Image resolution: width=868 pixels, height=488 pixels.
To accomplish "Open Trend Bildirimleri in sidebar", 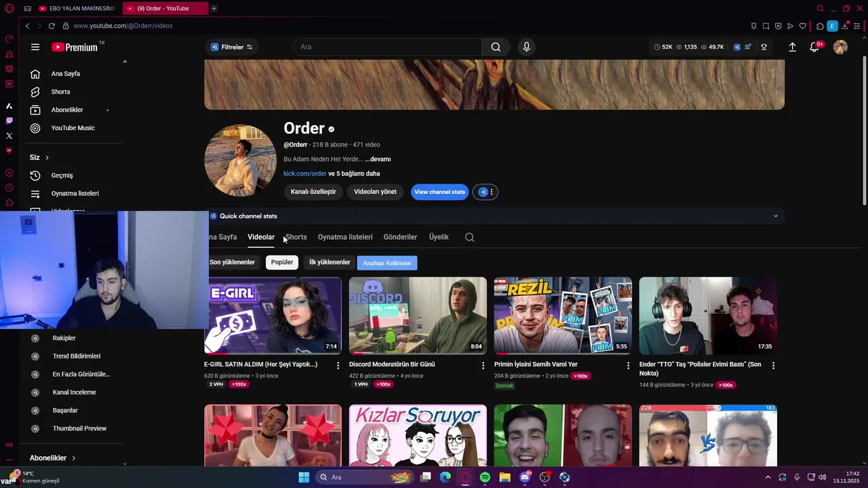I will pos(77,357).
